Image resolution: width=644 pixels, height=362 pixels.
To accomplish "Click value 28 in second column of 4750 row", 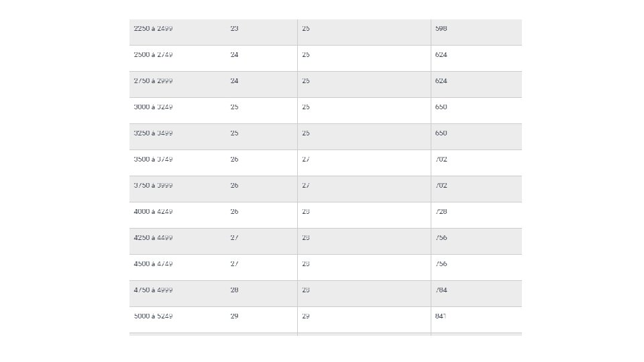I will (234, 290).
